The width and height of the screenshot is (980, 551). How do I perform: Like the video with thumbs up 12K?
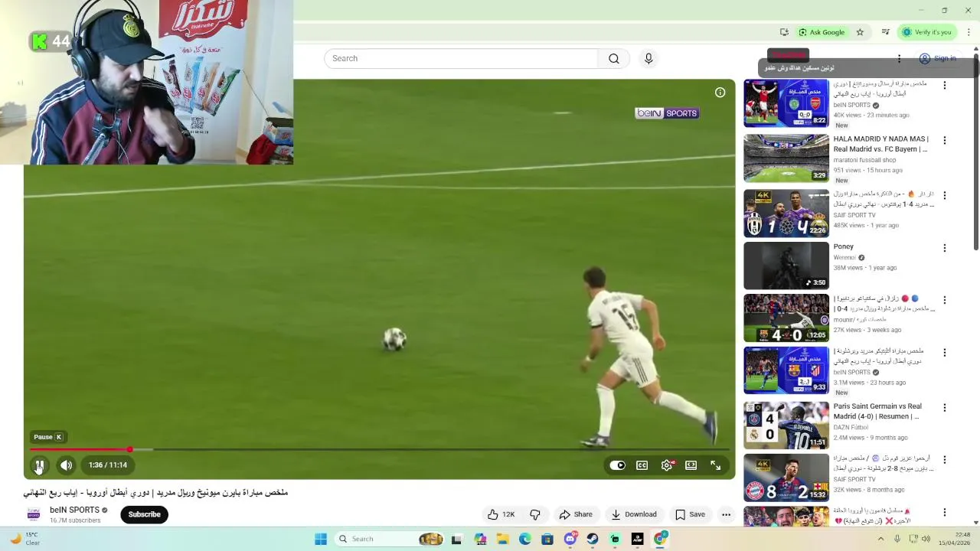tap(501, 514)
